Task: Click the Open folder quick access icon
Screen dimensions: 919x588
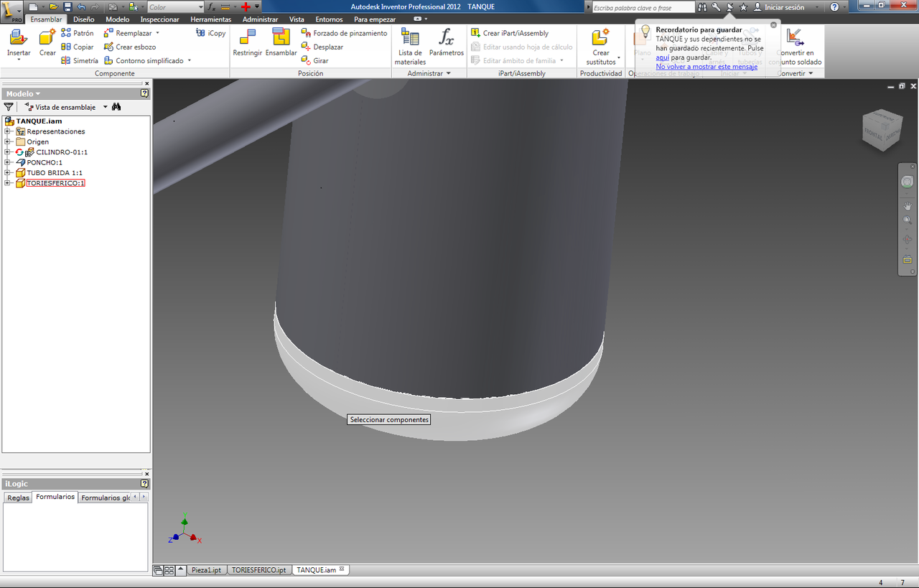Action: (x=53, y=6)
